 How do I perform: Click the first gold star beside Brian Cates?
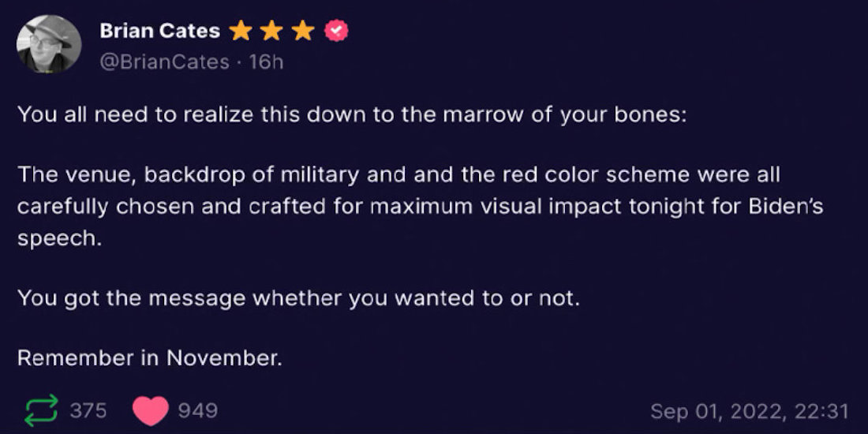(240, 31)
